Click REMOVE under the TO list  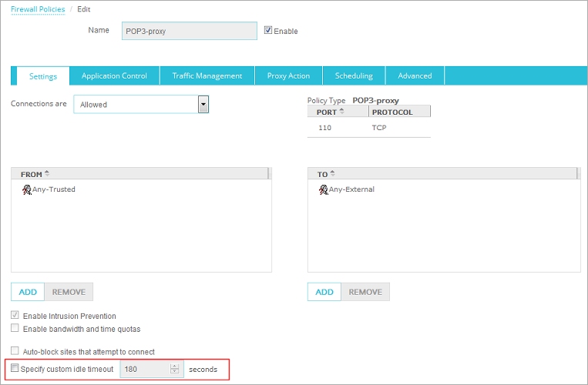tap(365, 292)
